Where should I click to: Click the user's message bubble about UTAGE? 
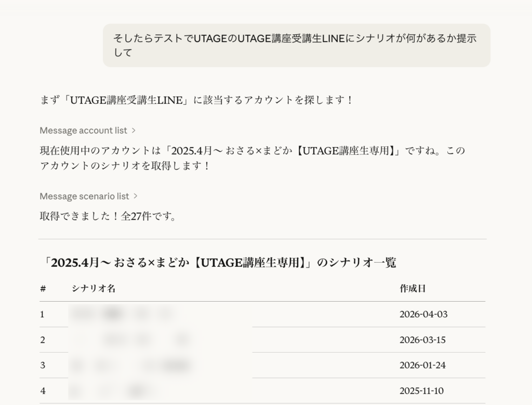(296, 45)
